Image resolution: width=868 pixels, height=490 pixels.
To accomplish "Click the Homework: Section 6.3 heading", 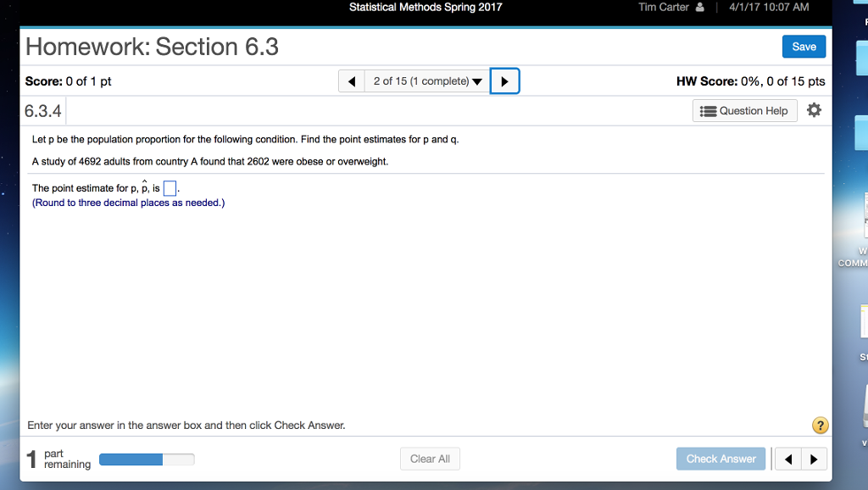I will (x=153, y=46).
